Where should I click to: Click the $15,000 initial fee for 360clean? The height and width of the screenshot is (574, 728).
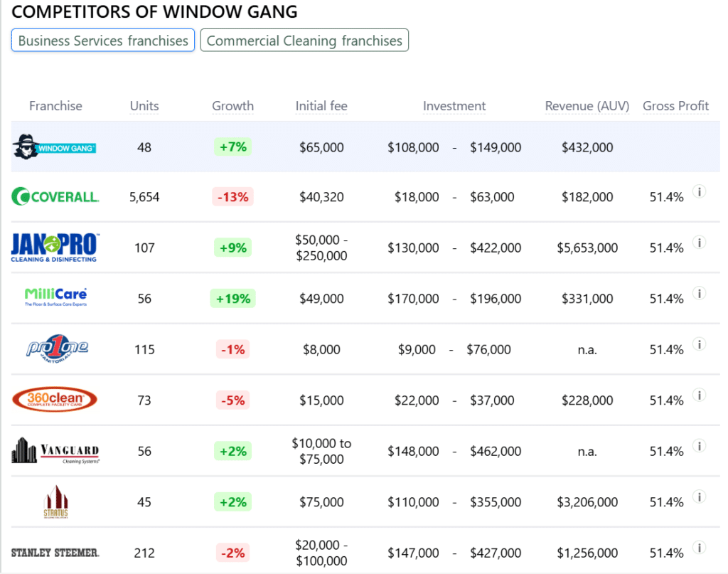click(x=321, y=400)
